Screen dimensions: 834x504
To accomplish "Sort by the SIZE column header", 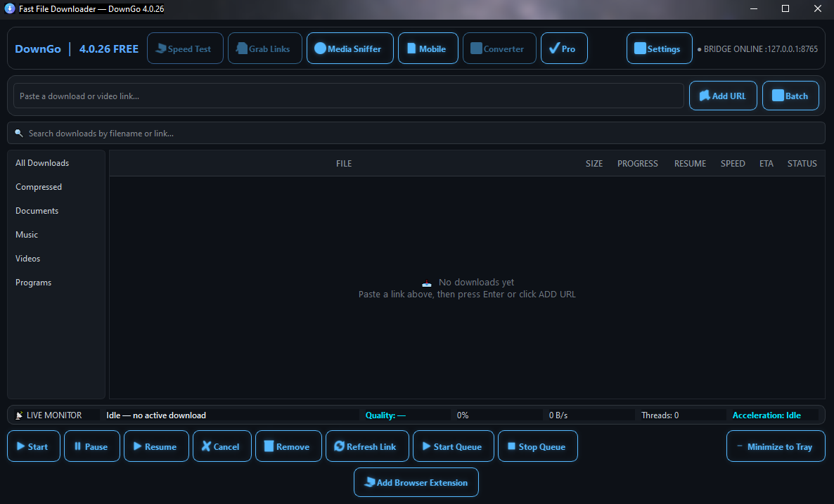I will click(x=594, y=163).
